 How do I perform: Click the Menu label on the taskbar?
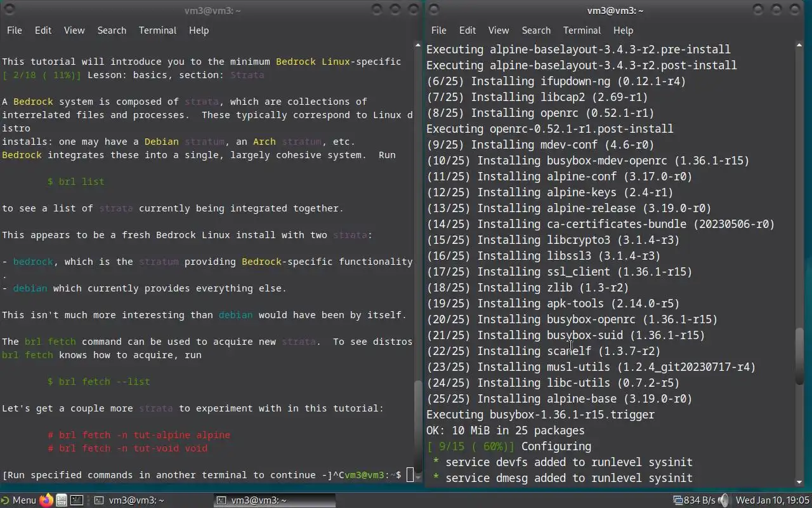(x=24, y=500)
